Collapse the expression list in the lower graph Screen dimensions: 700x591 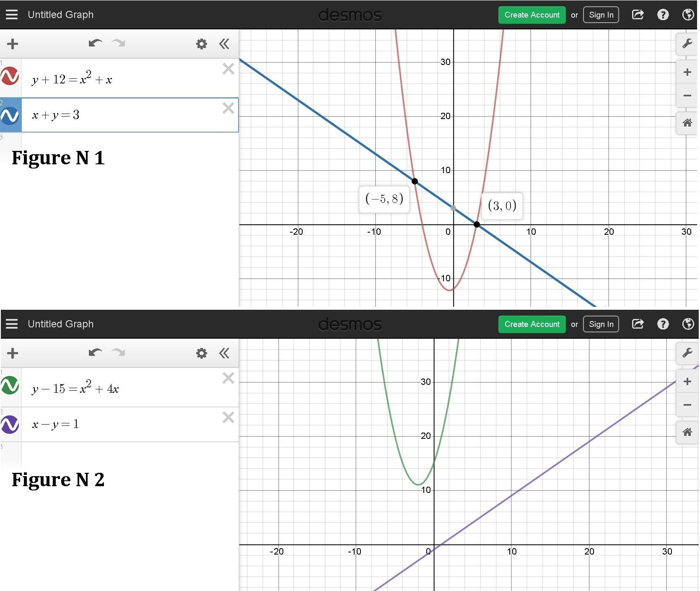tap(224, 353)
